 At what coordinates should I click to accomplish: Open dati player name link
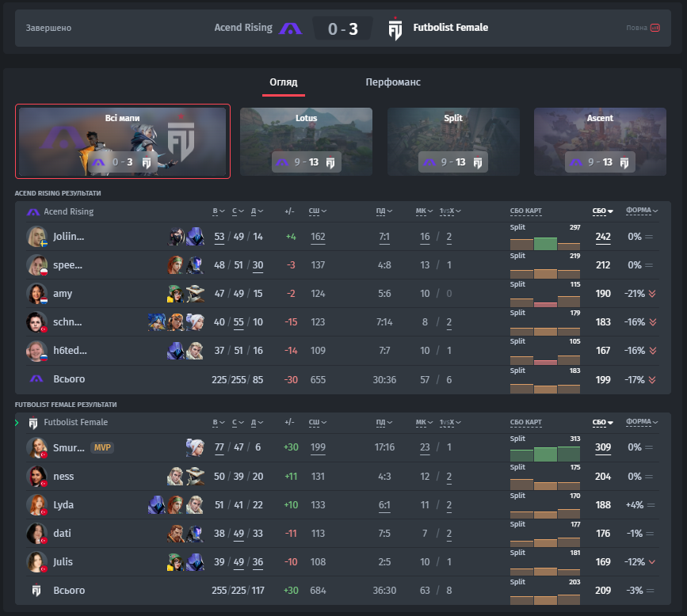tap(62, 533)
